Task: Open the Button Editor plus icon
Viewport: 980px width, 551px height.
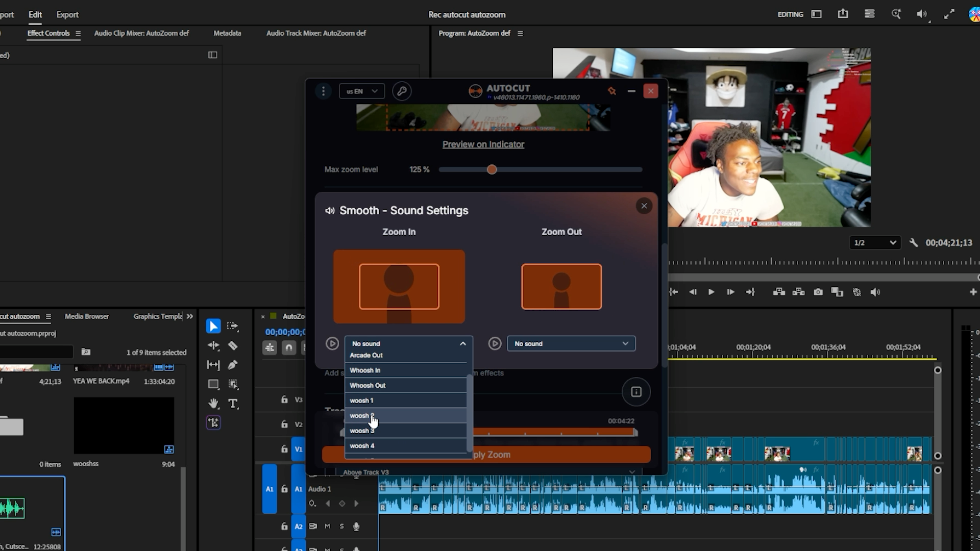Action: tap(973, 292)
